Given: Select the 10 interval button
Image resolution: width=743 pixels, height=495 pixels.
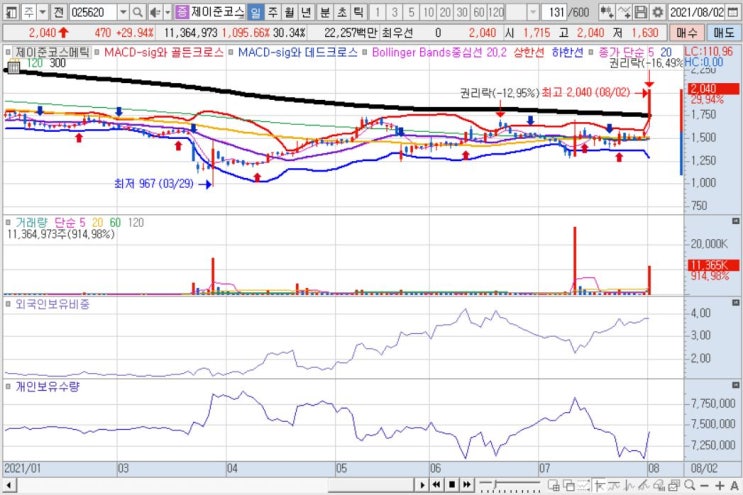Looking at the screenshot, I should 428,12.
